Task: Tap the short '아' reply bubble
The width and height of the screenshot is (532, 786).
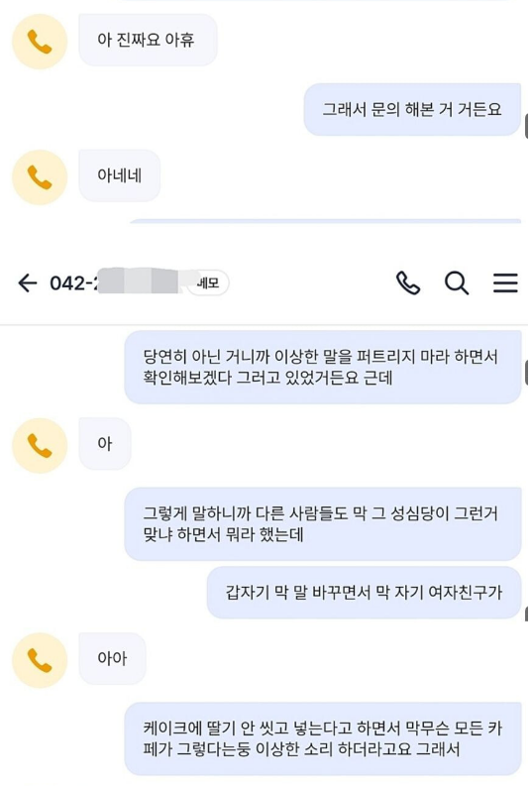Action: [105, 444]
